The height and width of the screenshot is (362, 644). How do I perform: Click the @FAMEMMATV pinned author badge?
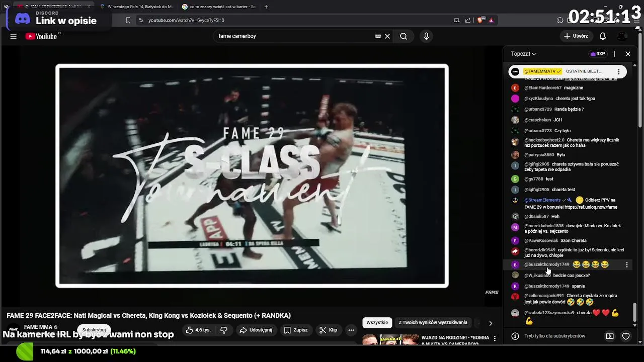542,71
